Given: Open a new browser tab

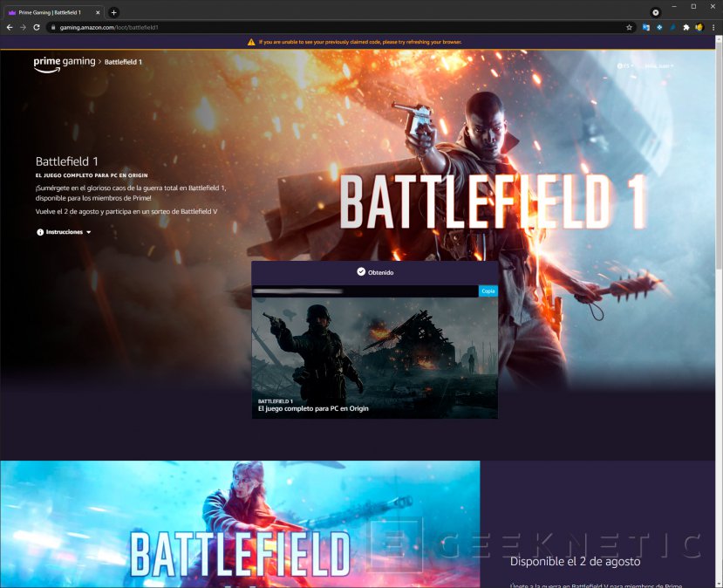Looking at the screenshot, I should coord(114,12).
